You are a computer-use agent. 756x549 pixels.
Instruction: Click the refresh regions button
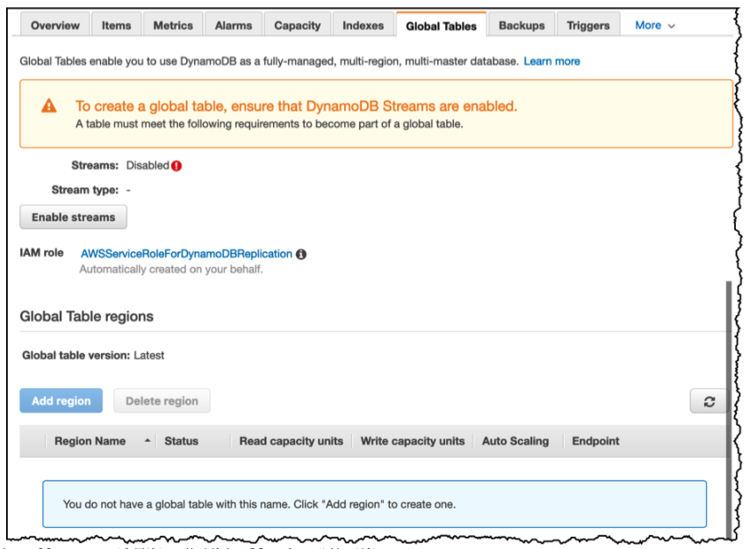tap(709, 401)
